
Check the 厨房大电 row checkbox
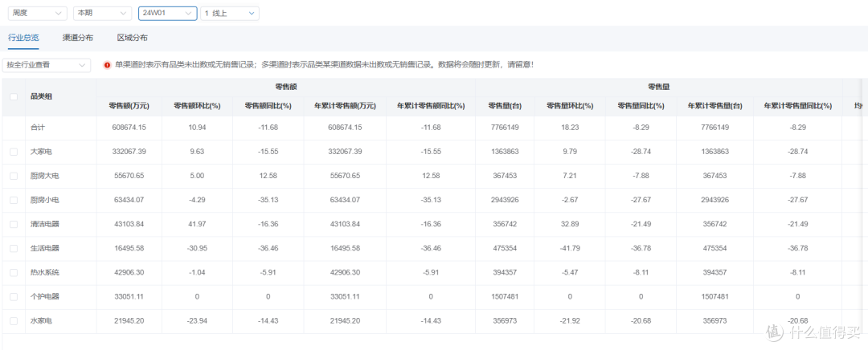coord(14,176)
